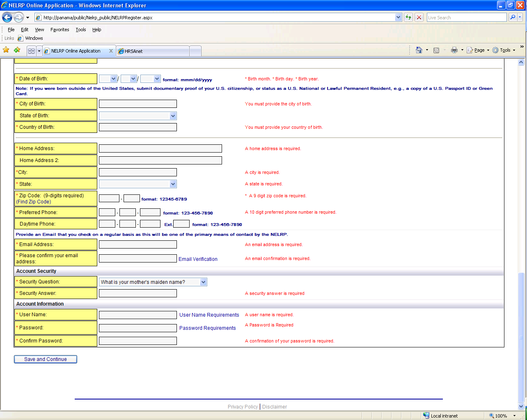
Task: Click the Find Zip Code link
Action: pyautogui.click(x=34, y=202)
